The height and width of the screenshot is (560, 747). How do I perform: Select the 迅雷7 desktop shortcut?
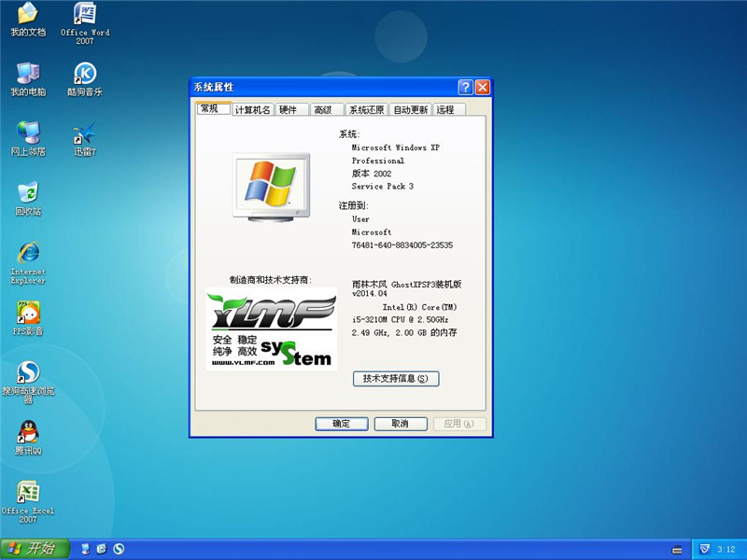pyautogui.click(x=85, y=139)
